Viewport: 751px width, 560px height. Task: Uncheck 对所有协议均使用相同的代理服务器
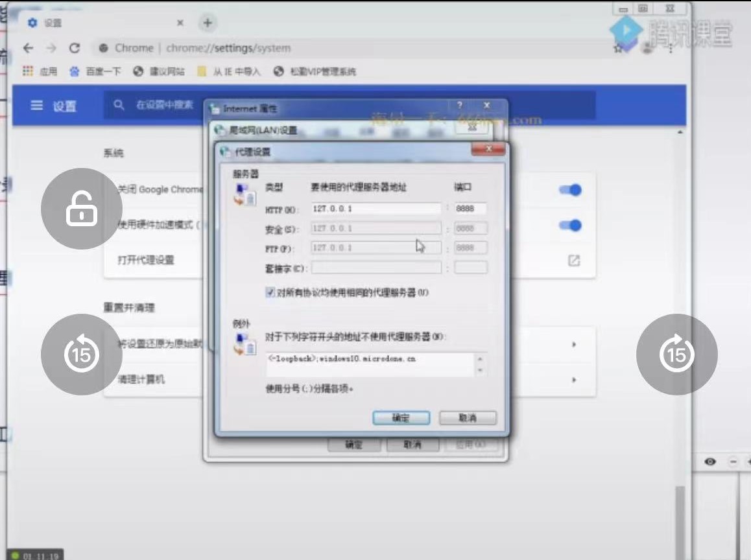(270, 292)
